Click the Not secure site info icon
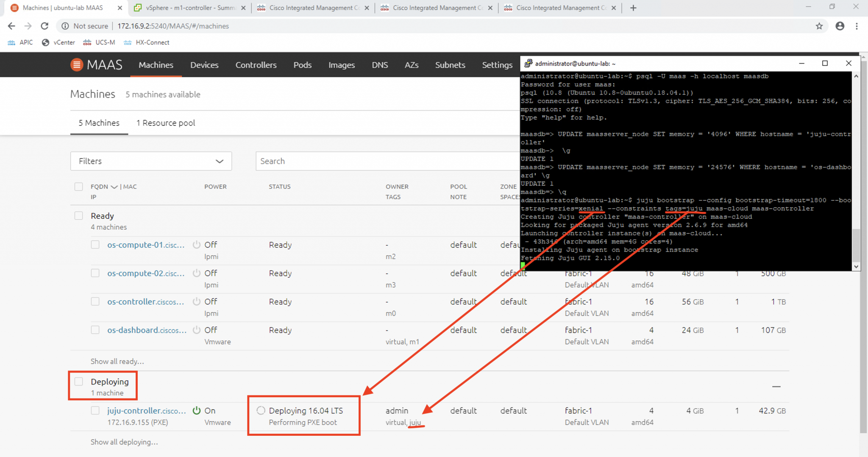 (64, 26)
